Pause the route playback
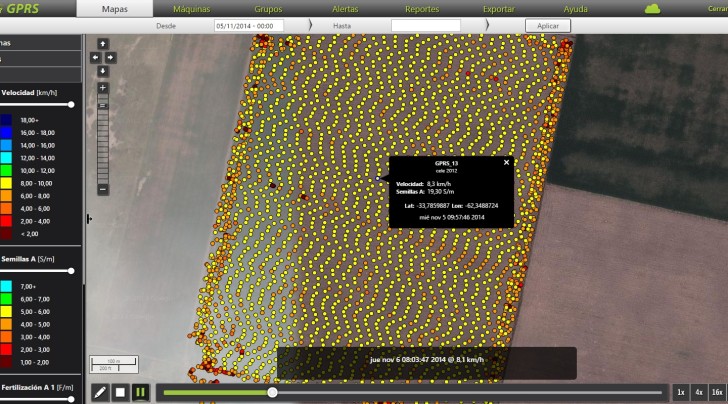 click(x=140, y=392)
